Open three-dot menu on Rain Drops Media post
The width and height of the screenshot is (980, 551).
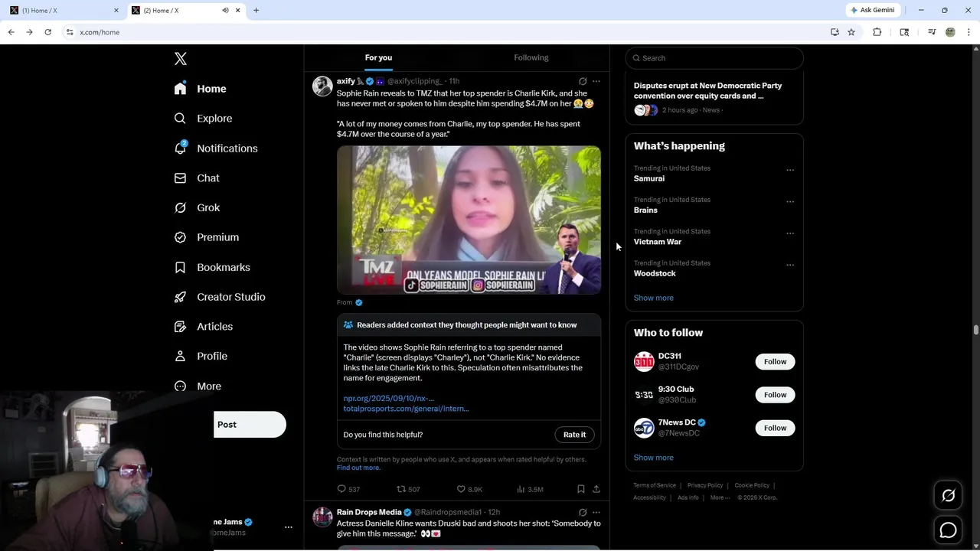click(x=596, y=512)
